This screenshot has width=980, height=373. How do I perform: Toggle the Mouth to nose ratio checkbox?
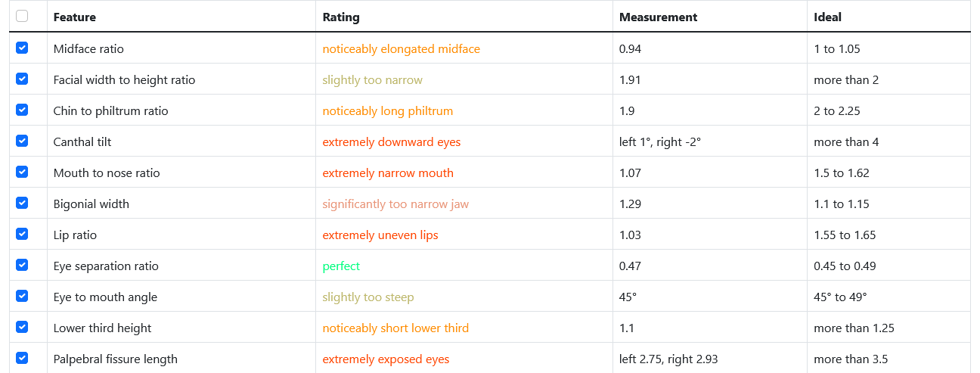(22, 172)
